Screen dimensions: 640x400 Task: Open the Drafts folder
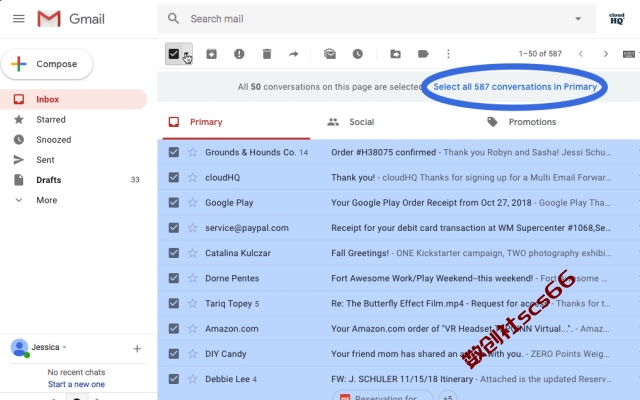(x=73, y=180)
